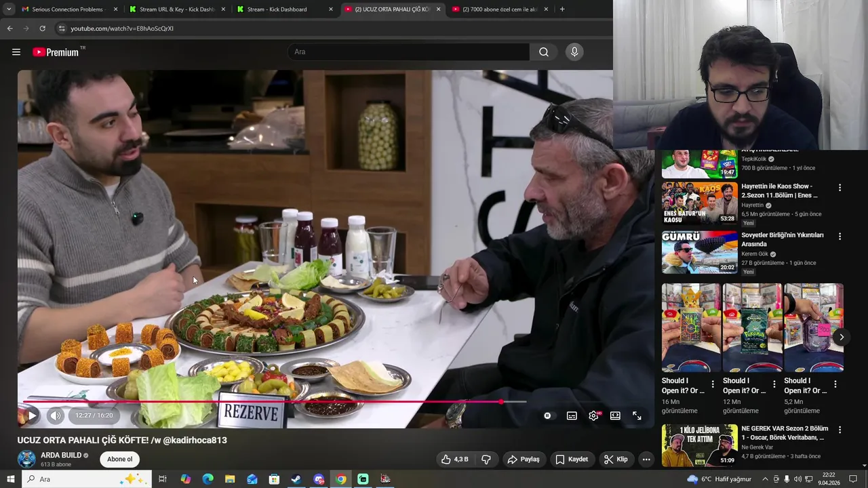This screenshot has height=488, width=868.
Task: Open first Should I Open it Short (16 Mn)
Action: (691, 328)
